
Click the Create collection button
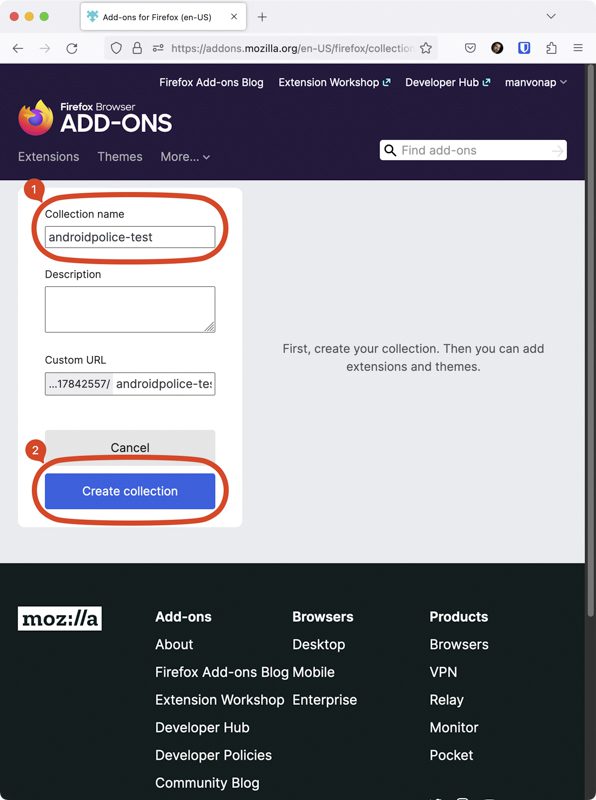pos(130,491)
